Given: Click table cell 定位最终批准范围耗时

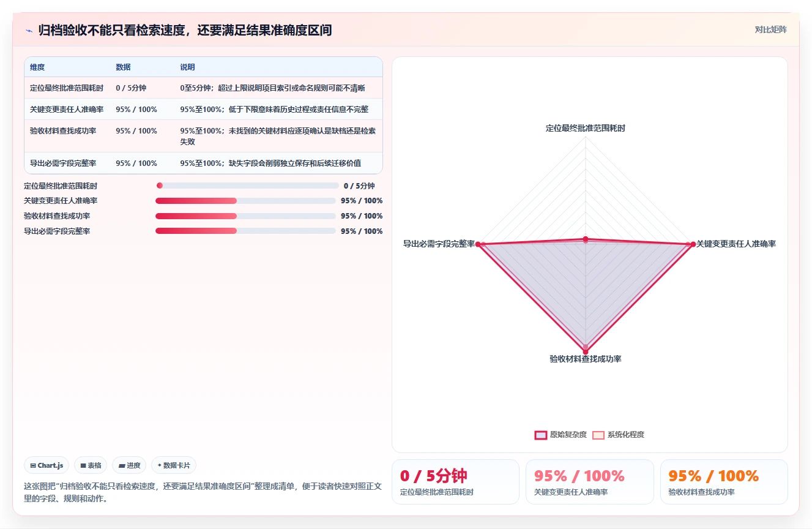Looking at the screenshot, I should [67, 88].
